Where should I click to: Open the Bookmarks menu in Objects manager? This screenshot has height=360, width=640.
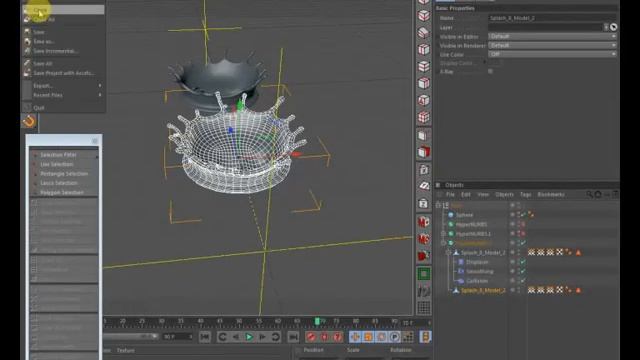[551, 194]
